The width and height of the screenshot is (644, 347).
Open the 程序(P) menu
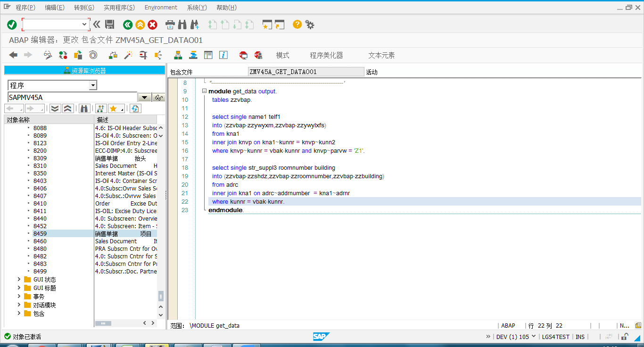pos(25,8)
